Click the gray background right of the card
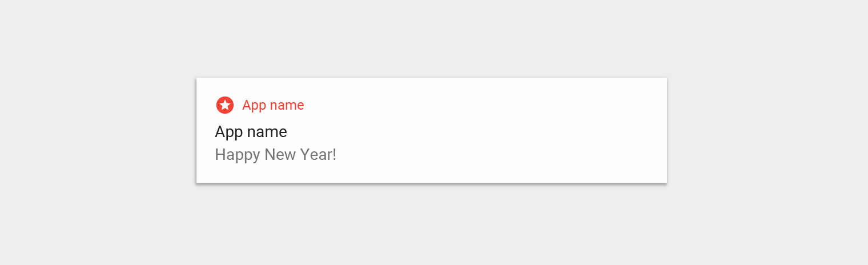Image resolution: width=868 pixels, height=265 pixels. click(767, 130)
